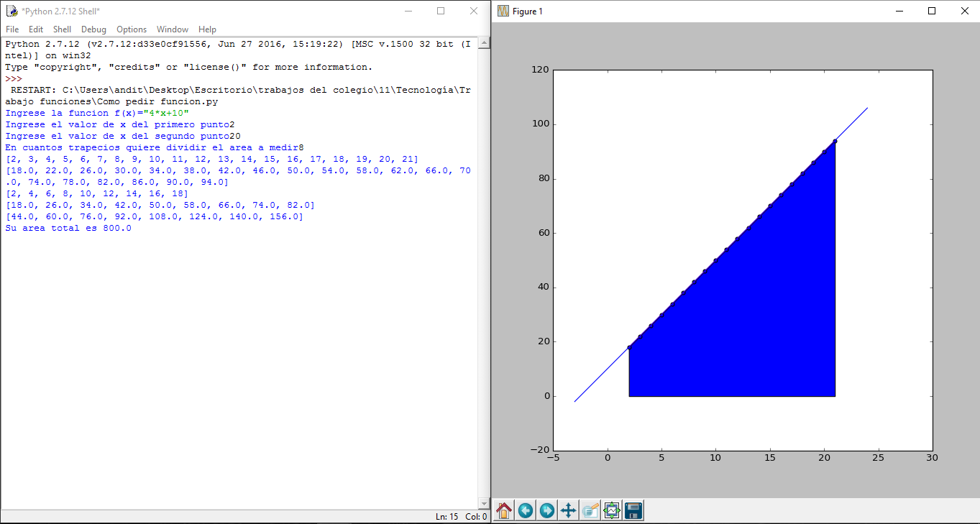Click the Col: 0 status bar indicator
The image size is (980, 524).
coord(476,516)
